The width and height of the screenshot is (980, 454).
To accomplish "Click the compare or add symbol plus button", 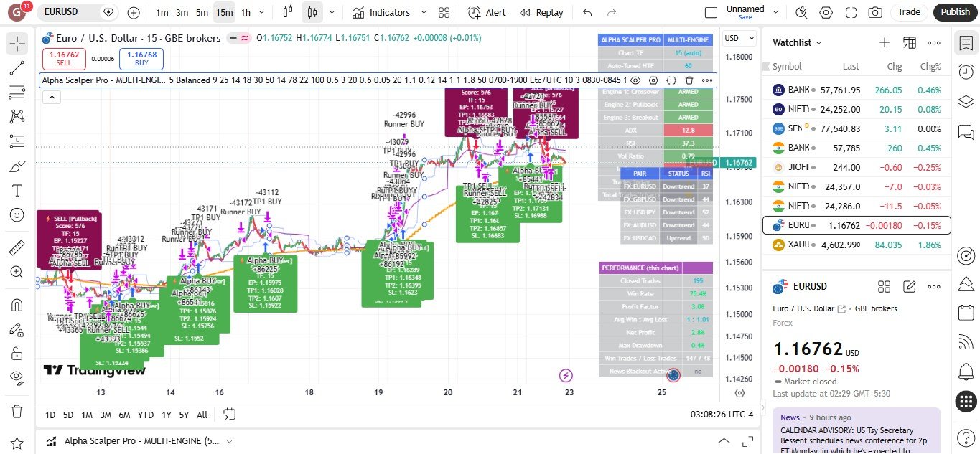I will [134, 12].
